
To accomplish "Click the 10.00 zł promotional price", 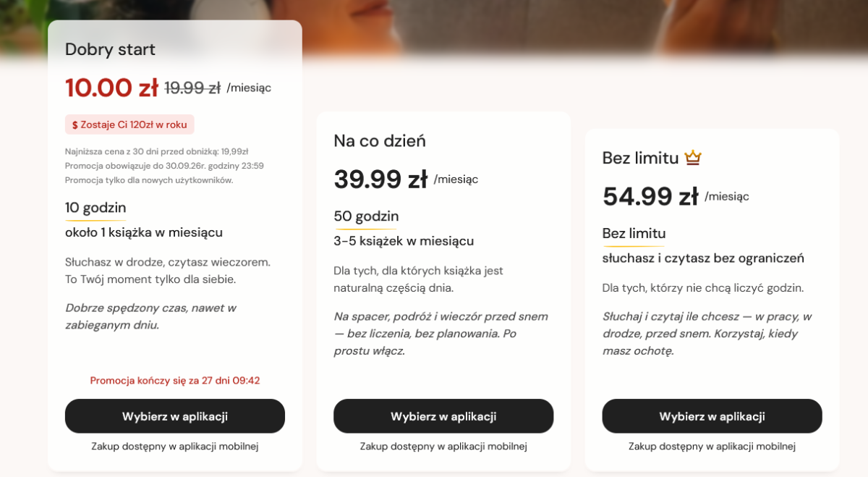I will [111, 88].
